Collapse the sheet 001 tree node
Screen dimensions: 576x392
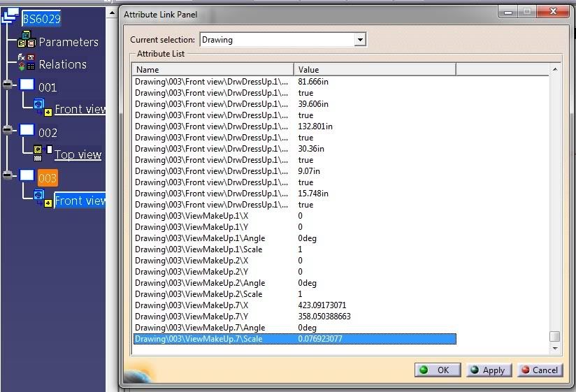coord(8,85)
